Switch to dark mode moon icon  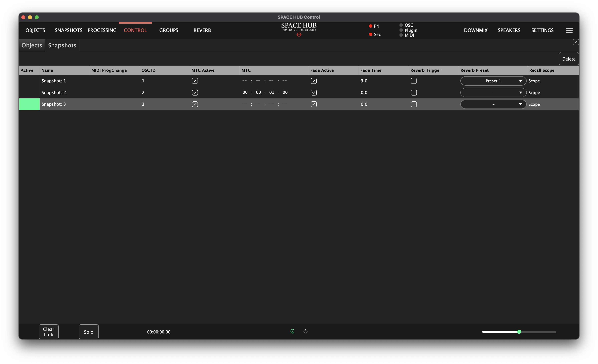[x=292, y=331]
